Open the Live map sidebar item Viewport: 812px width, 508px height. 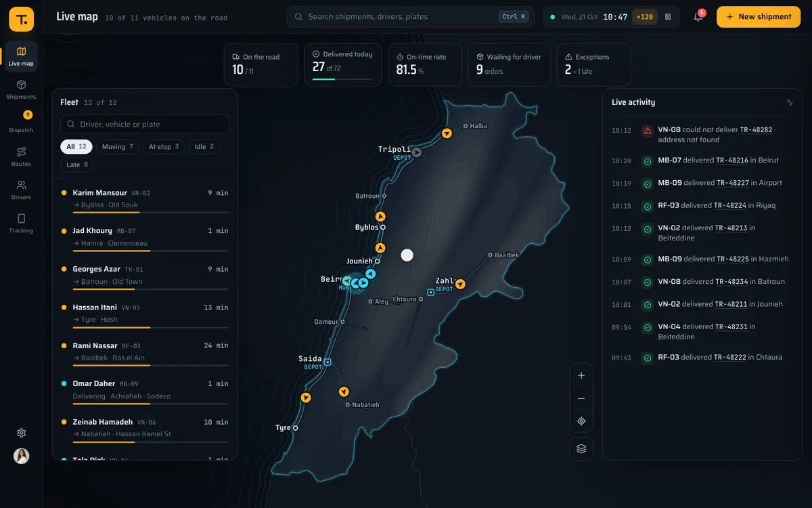(21, 57)
